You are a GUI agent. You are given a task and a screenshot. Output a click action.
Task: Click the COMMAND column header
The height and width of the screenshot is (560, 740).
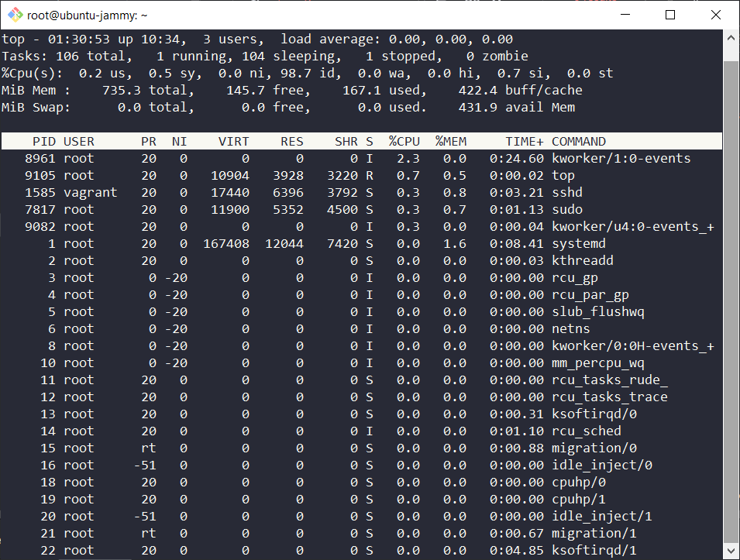pyautogui.click(x=579, y=142)
